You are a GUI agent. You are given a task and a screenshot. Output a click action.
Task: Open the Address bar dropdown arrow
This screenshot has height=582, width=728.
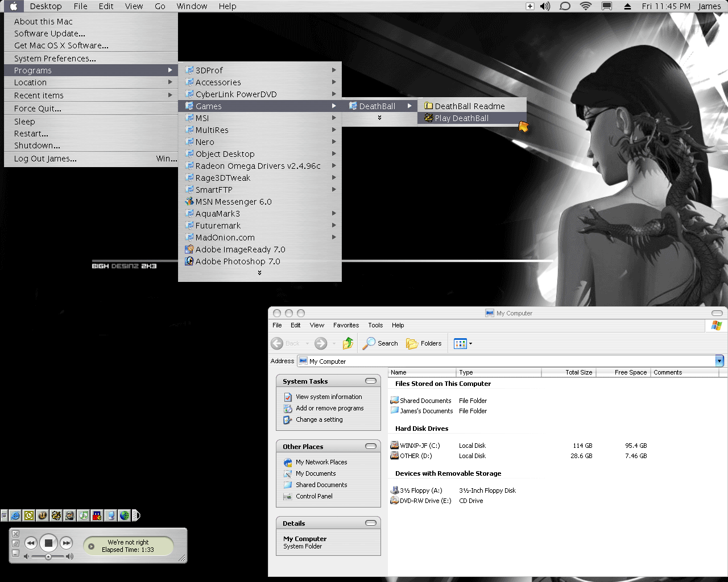[719, 361]
